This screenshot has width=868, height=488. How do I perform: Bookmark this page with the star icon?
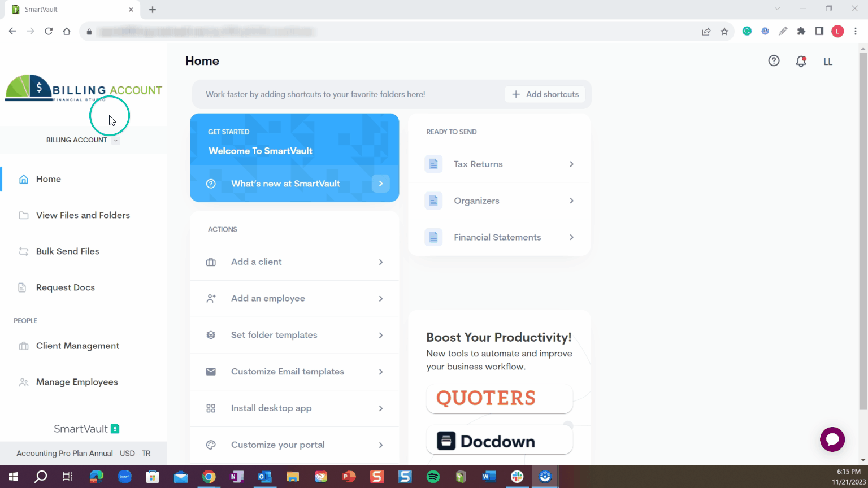pyautogui.click(x=724, y=32)
